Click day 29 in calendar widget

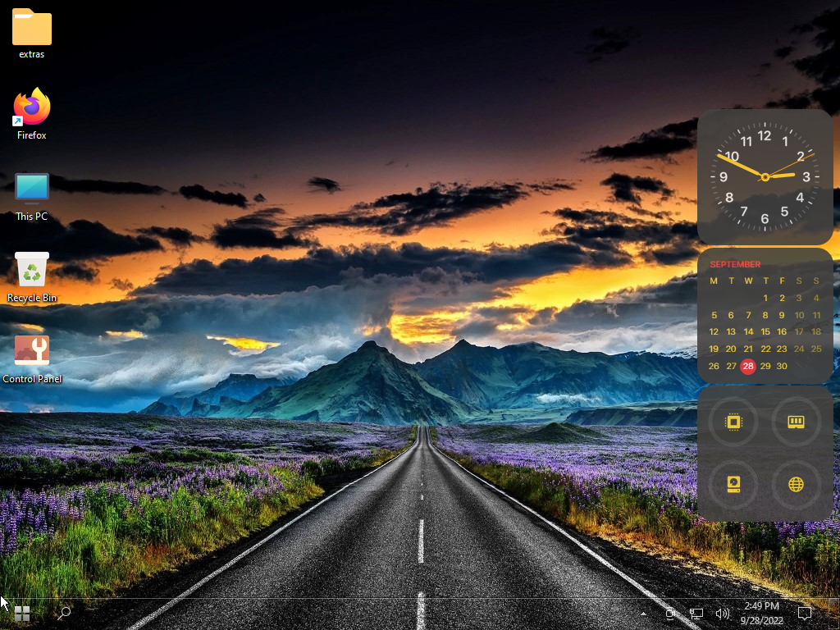(765, 366)
